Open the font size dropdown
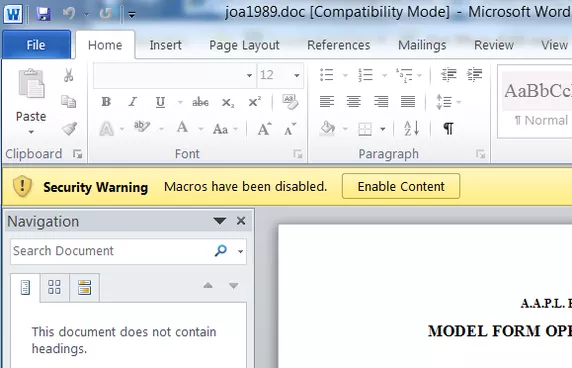The width and height of the screenshot is (572, 368). tap(297, 75)
